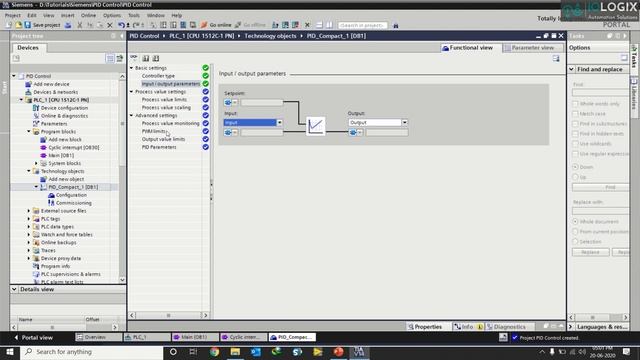Screen dimensions: 640x360
Task: Enable the Use wildcards checkbox
Action: (575, 144)
